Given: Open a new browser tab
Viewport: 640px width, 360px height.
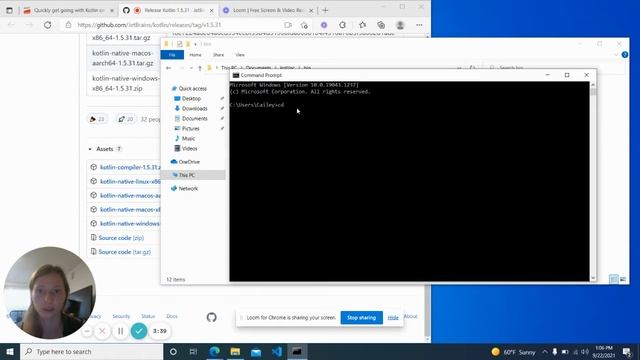Looking at the screenshot, I should coord(325,10).
